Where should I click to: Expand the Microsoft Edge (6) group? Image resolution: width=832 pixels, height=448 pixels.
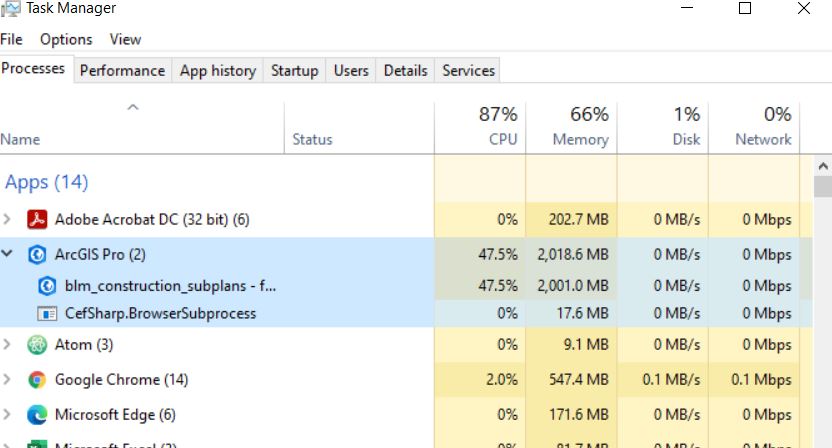[7, 414]
